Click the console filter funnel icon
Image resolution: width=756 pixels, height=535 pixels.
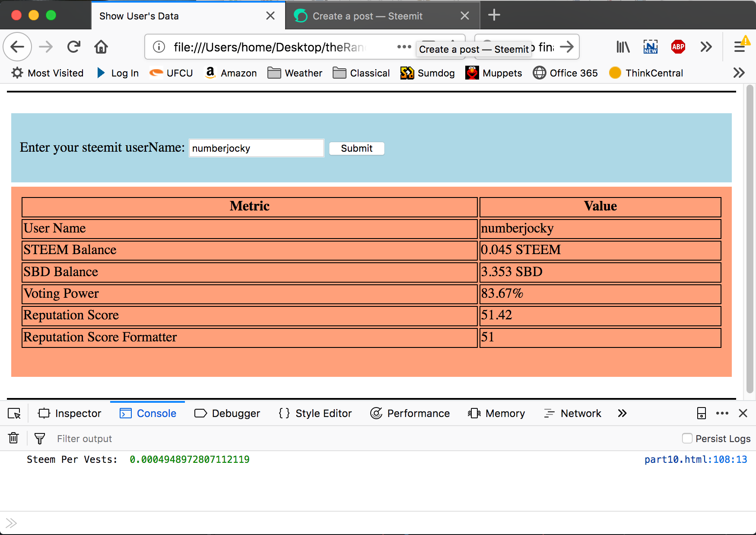(40, 439)
